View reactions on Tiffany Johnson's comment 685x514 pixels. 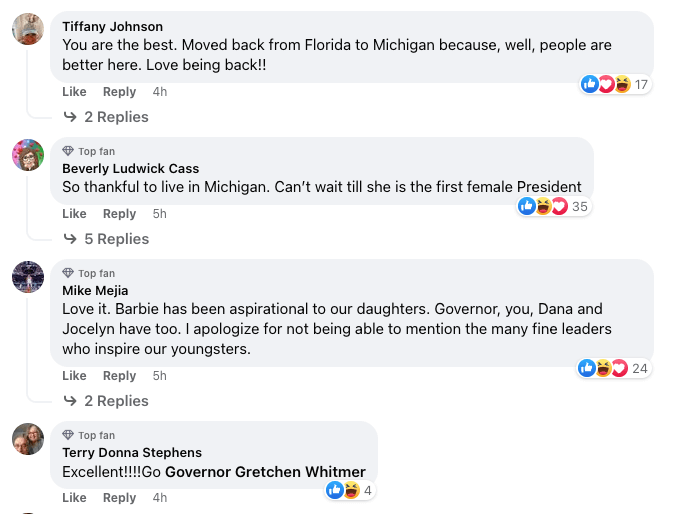[615, 84]
